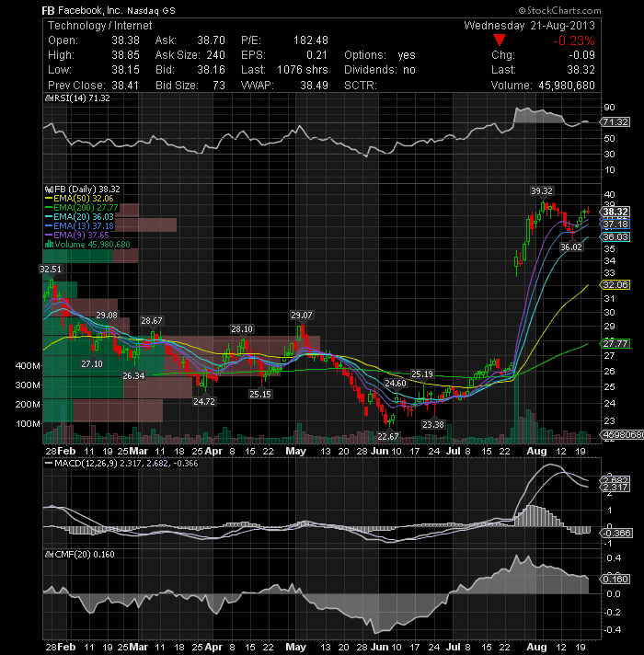Click the Ask value 38.70
Screen dimensions: 644x655
(211, 40)
